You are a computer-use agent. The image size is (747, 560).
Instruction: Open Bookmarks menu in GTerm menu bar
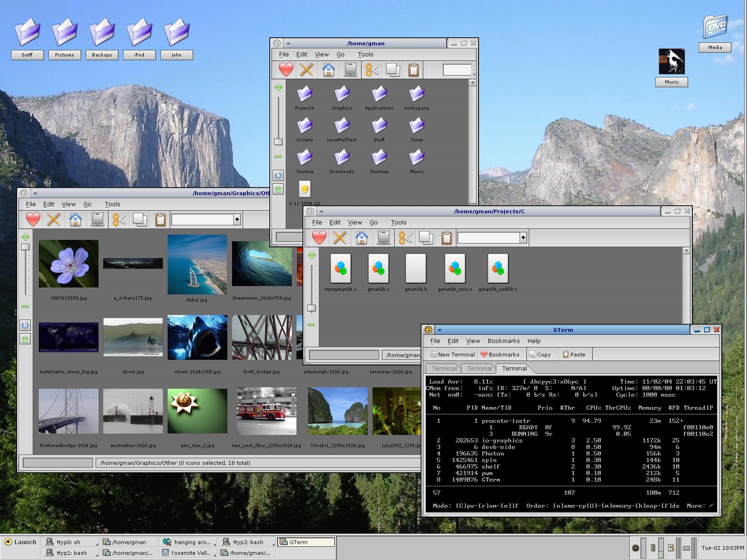pos(503,341)
